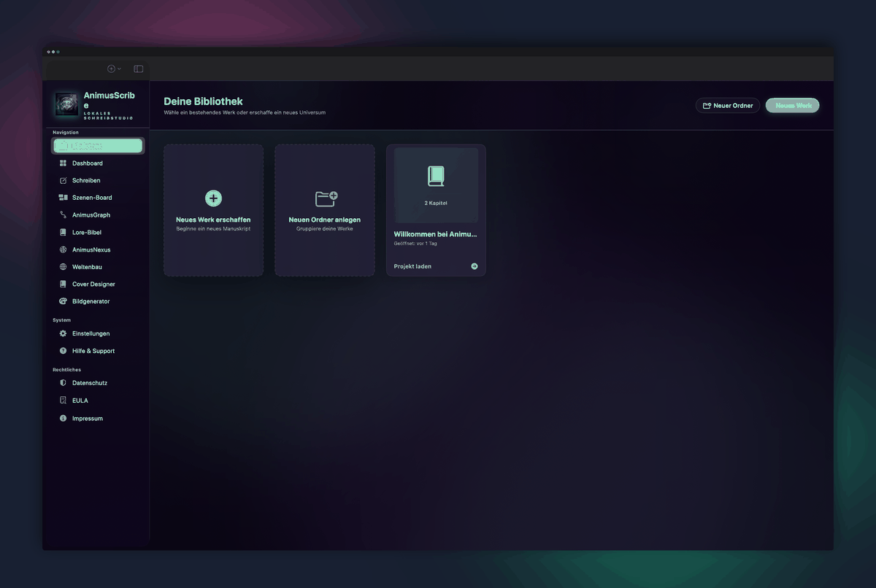Toggle the sidebar panel icon
The height and width of the screenshot is (588, 876).
point(139,69)
